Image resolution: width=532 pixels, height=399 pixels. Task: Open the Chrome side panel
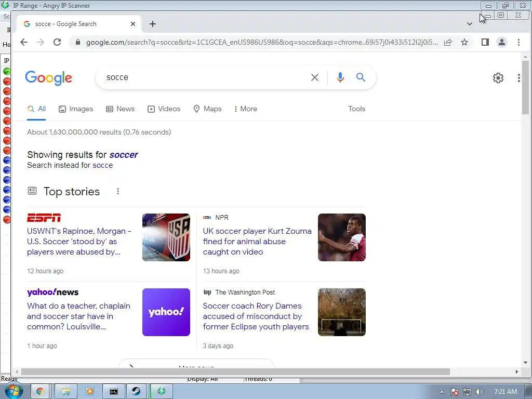point(485,42)
